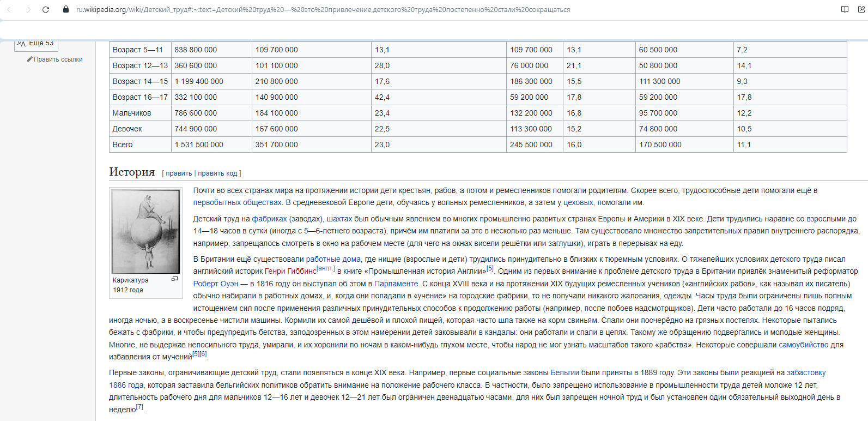868x421 pixels.
Task: Click the enlarge icon under the caricature
Action: (174, 279)
